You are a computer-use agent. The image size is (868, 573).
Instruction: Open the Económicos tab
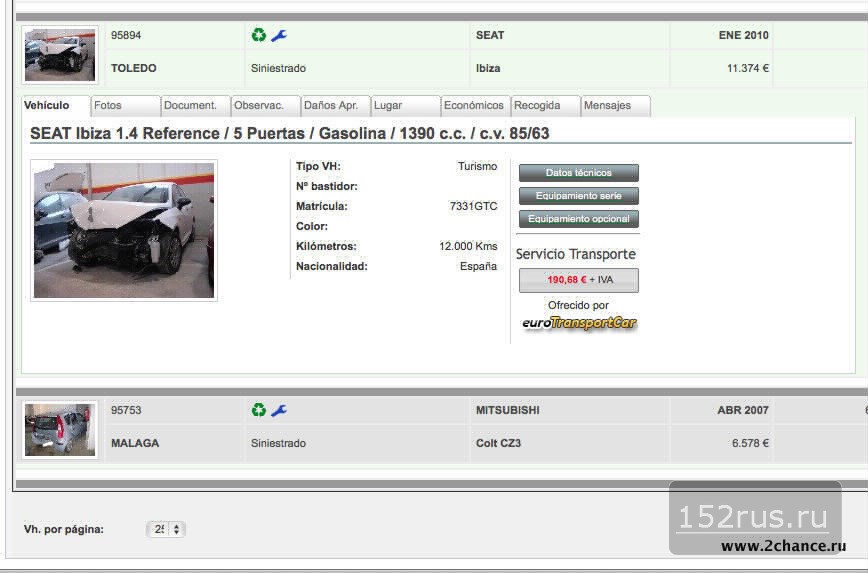(476, 106)
